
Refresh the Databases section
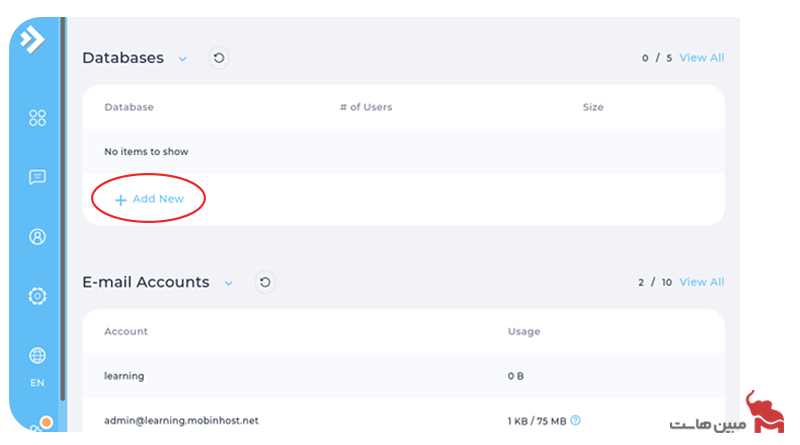click(x=219, y=58)
